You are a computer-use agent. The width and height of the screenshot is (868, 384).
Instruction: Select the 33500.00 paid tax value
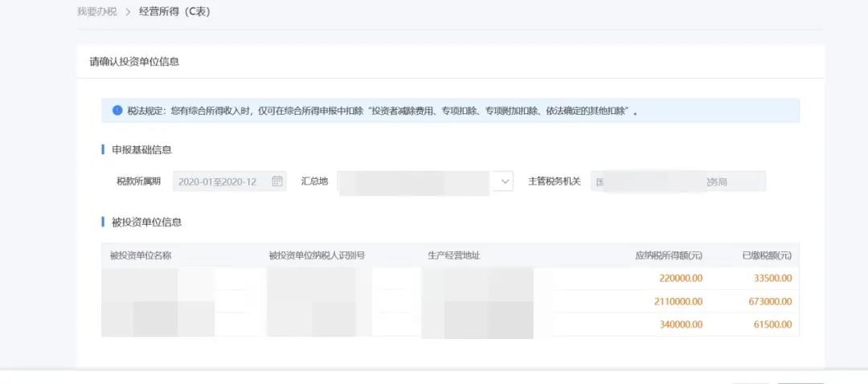point(773,278)
